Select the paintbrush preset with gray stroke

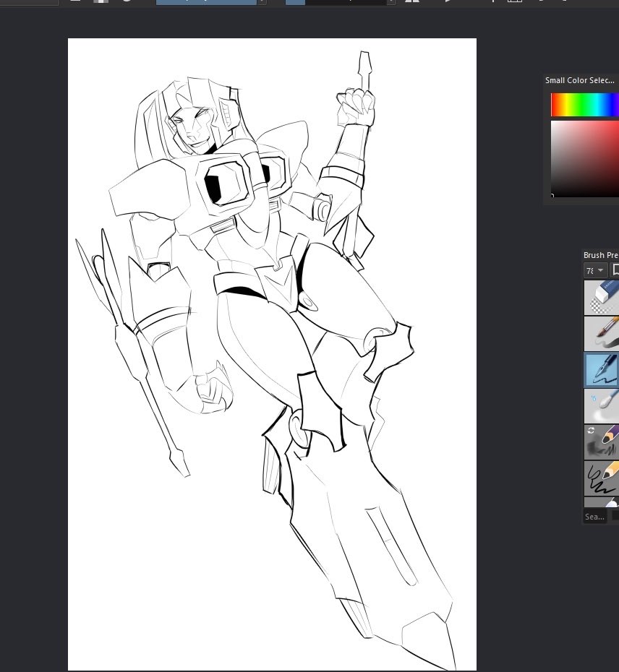(602, 333)
